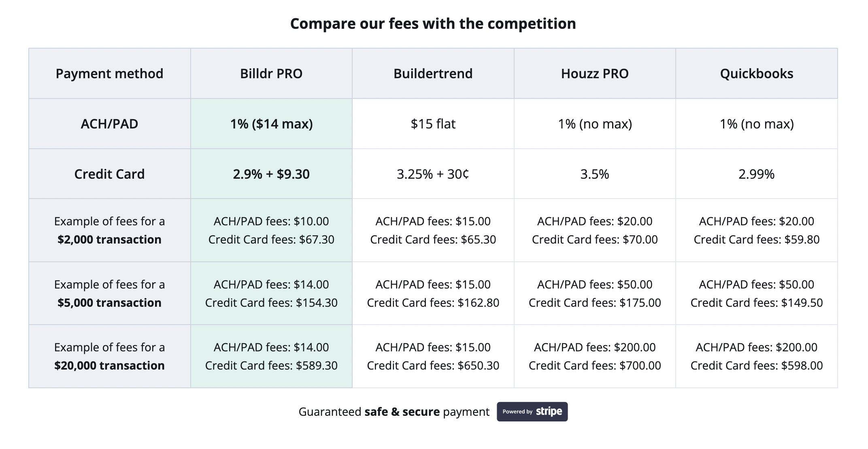This screenshot has height=449, width=868.
Task: Click the Guaranteed safe & secure payment text
Action: [394, 412]
